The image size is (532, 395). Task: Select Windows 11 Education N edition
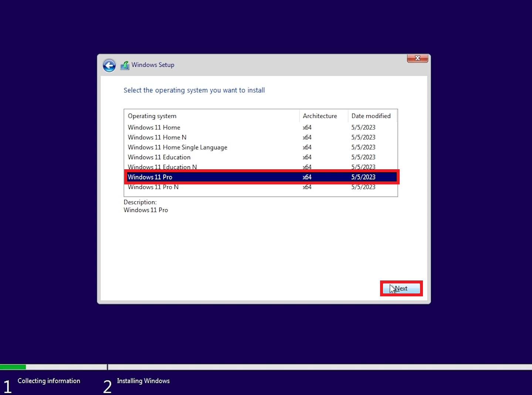162,167
